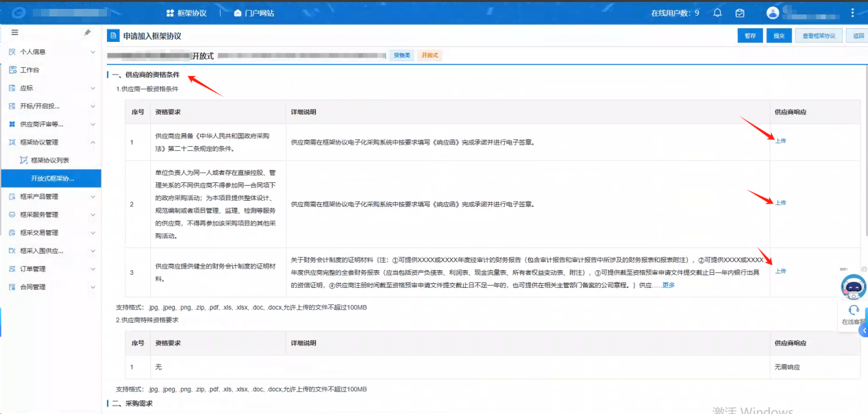Viewport: 868px width, 414px height.
Task: Click the 提交 submit button
Action: coord(779,36)
